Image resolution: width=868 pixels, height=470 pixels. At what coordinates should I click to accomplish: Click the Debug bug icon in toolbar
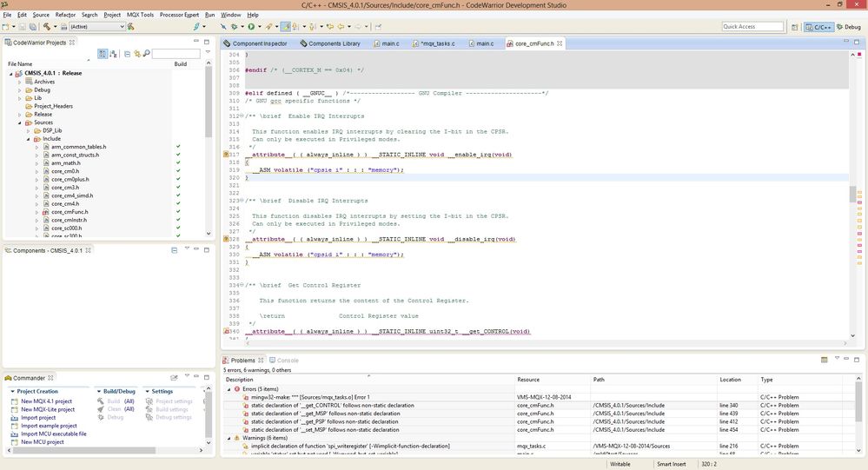[x=235, y=27]
